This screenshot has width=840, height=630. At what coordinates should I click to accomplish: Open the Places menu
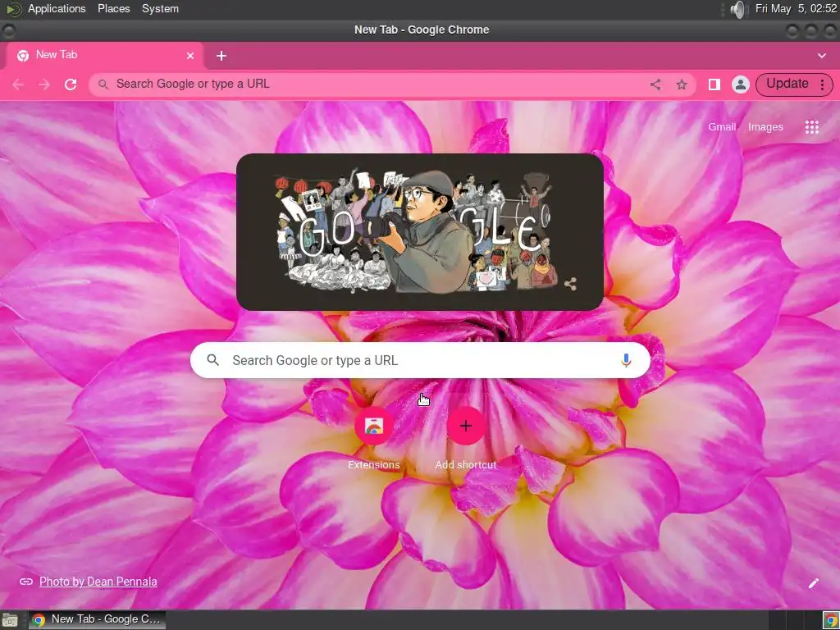pyautogui.click(x=113, y=8)
